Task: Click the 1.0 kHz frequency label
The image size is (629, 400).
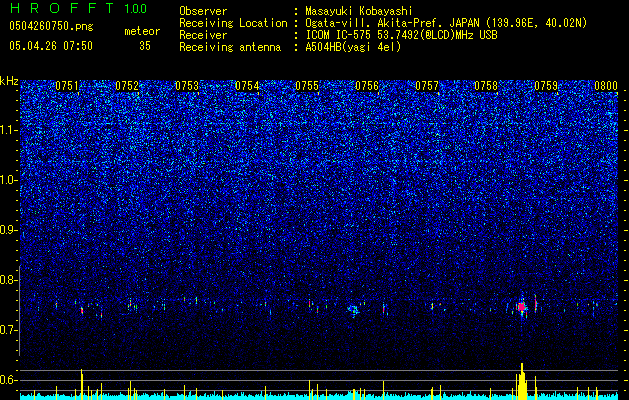Action: coord(9,180)
